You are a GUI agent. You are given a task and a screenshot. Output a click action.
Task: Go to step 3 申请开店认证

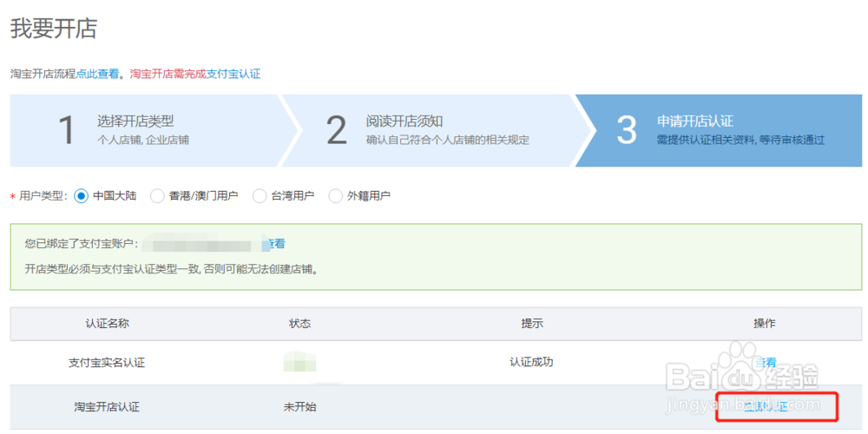720,131
